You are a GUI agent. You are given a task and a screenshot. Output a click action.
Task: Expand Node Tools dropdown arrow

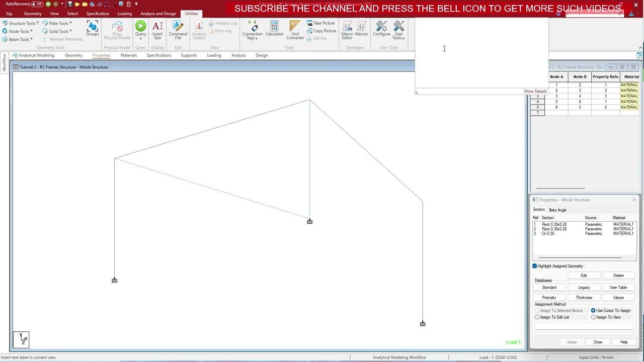(x=31, y=31)
